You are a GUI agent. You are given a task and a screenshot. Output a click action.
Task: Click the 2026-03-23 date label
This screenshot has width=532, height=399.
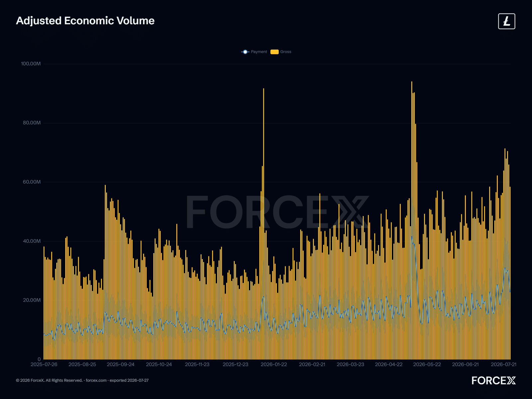pyautogui.click(x=350, y=364)
